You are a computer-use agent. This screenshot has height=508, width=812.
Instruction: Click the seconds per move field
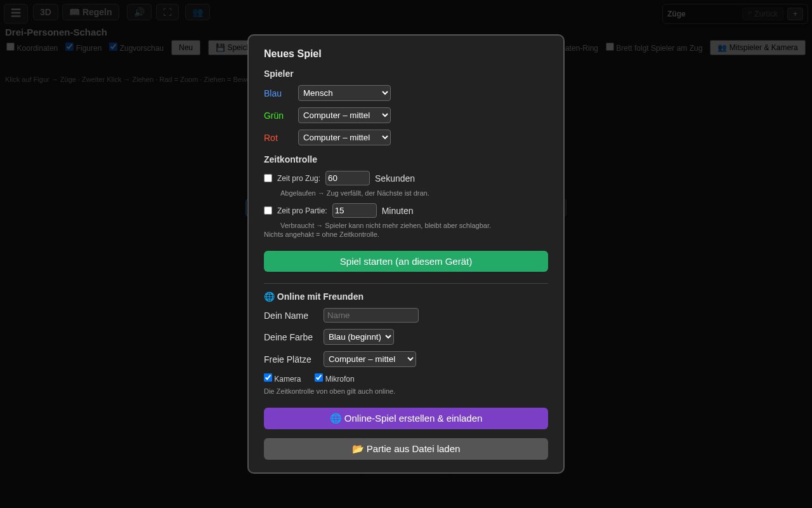tap(348, 178)
